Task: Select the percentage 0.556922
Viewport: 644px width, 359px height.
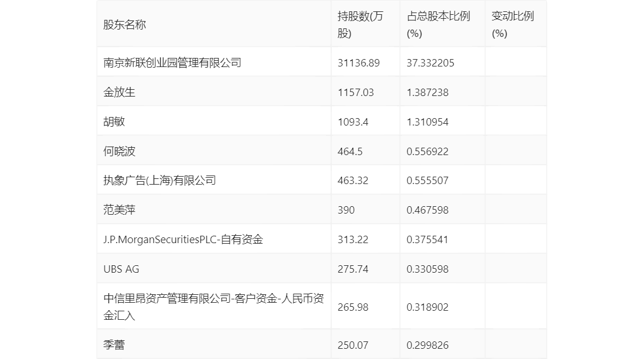Action: click(x=428, y=152)
